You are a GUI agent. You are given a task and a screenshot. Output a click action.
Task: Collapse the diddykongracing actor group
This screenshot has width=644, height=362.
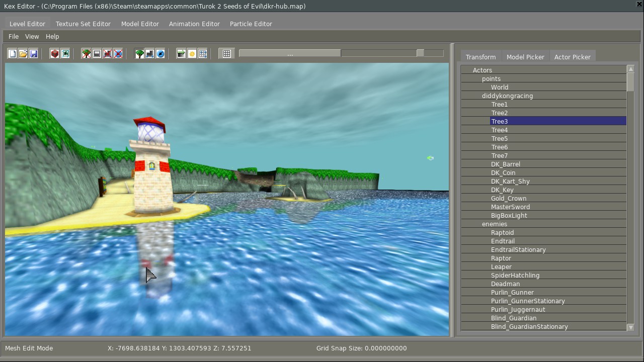coord(507,96)
